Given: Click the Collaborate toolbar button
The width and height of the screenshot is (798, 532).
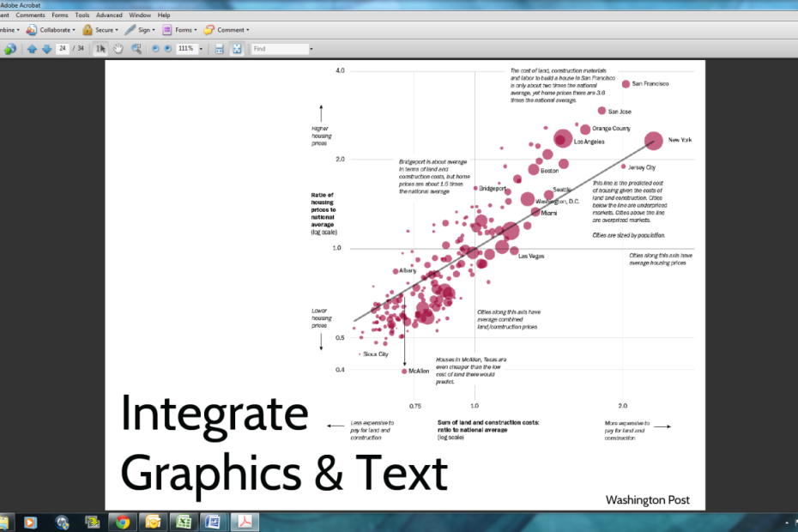Looking at the screenshot, I should [57, 29].
